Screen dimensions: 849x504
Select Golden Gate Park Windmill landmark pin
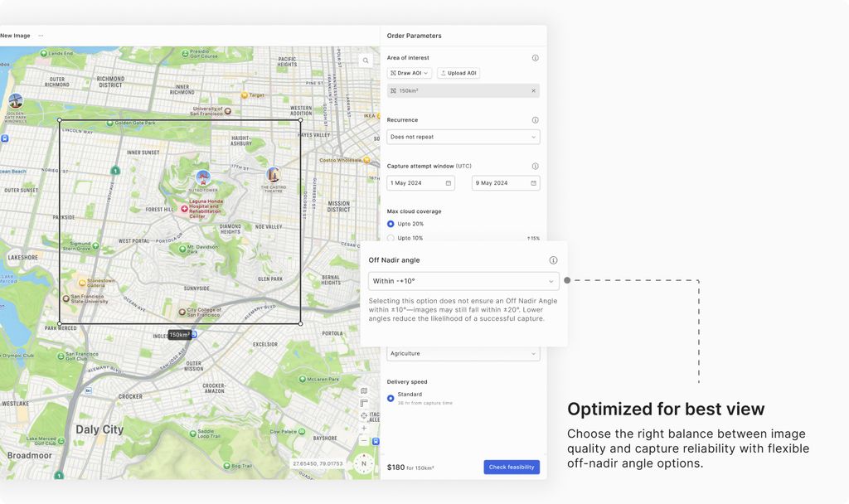(16, 101)
